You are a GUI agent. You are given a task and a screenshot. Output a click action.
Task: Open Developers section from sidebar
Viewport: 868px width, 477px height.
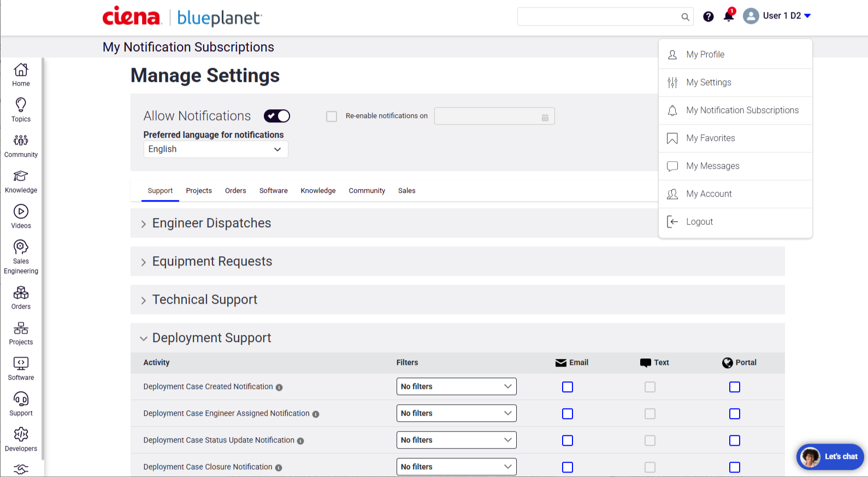pos(21,435)
